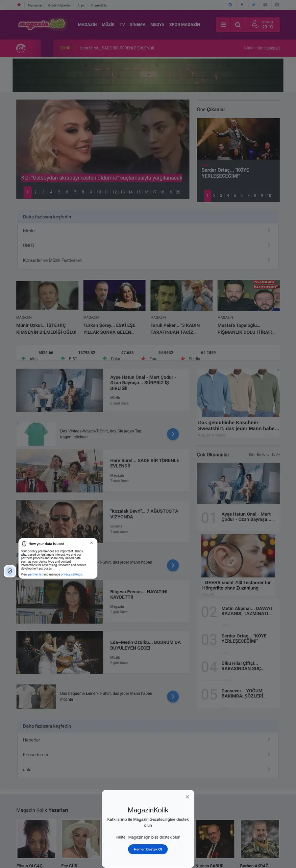Open Ülkü Hilal Çiftçi ranked item
The height and width of the screenshot is (868, 296).
click(243, 666)
